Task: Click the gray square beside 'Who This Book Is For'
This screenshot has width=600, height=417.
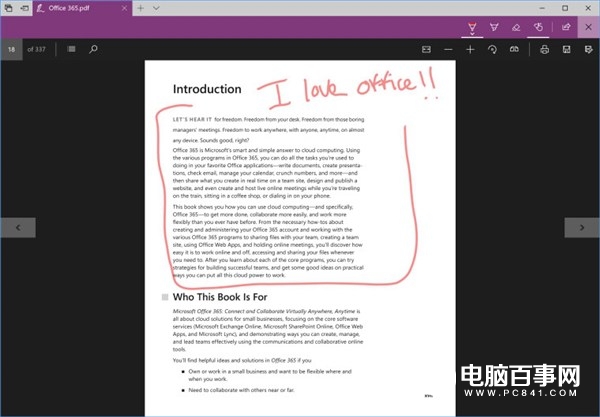Action: tap(165, 297)
